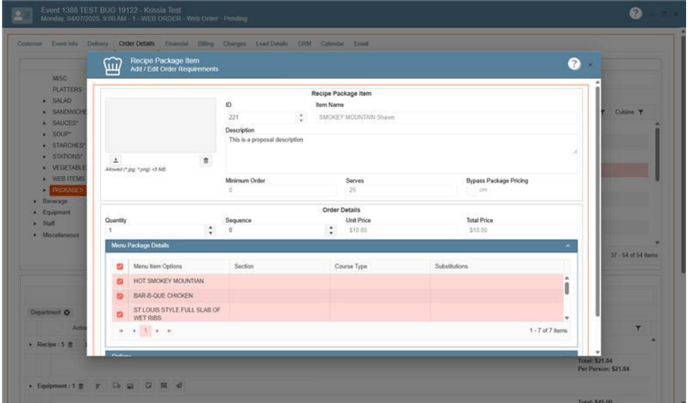Expand the Beverage tree node
The width and height of the screenshot is (688, 403).
pos(32,201)
